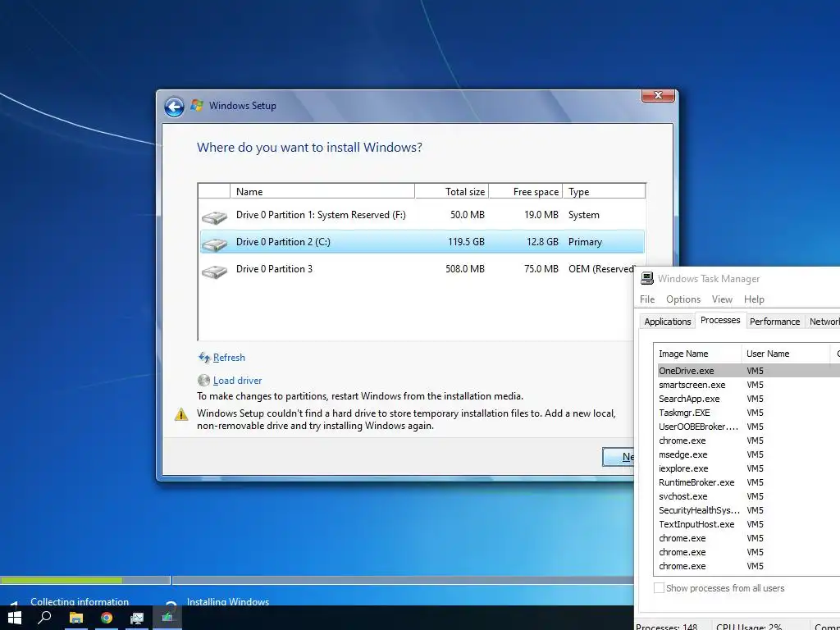Image resolution: width=840 pixels, height=630 pixels.
Task: Open Task Manager taskbar icon with monitor graph
Action: [x=137, y=618]
